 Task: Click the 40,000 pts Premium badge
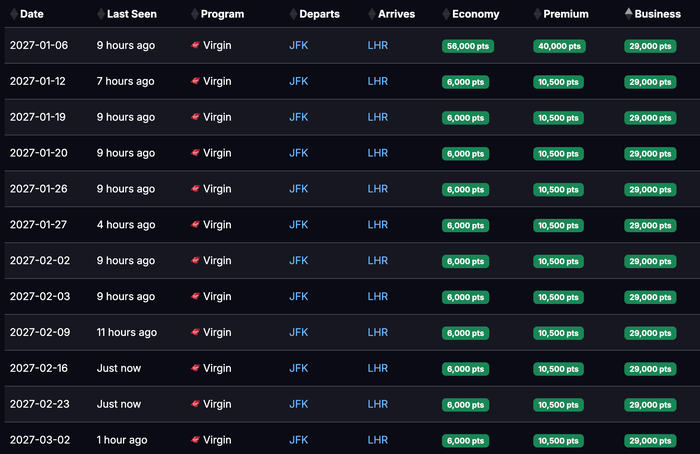point(559,46)
